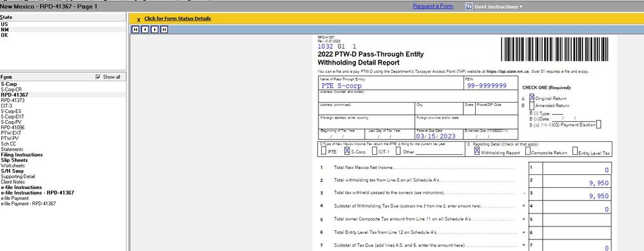Open the Sch CC form
644x251 pixels.
(63, 144)
